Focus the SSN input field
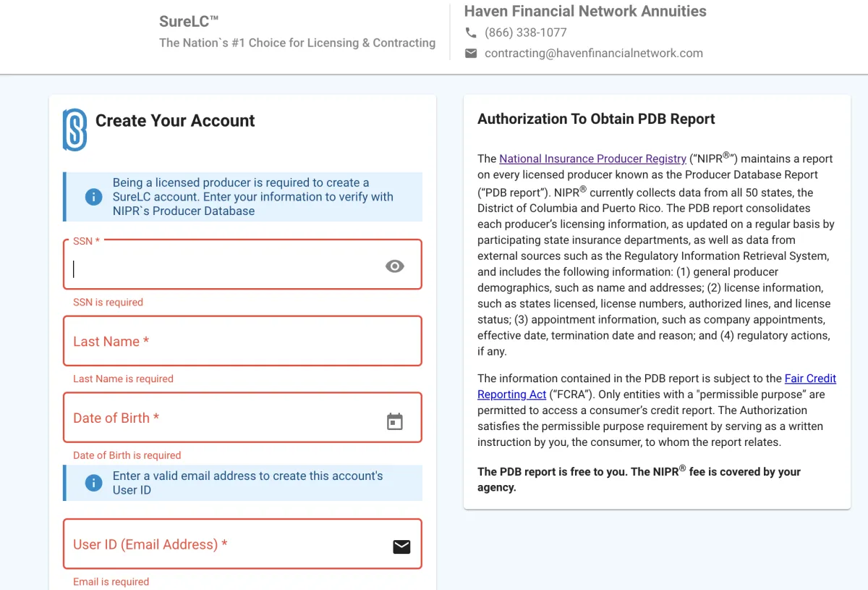Screen dimensions: 868x590 click(242, 265)
